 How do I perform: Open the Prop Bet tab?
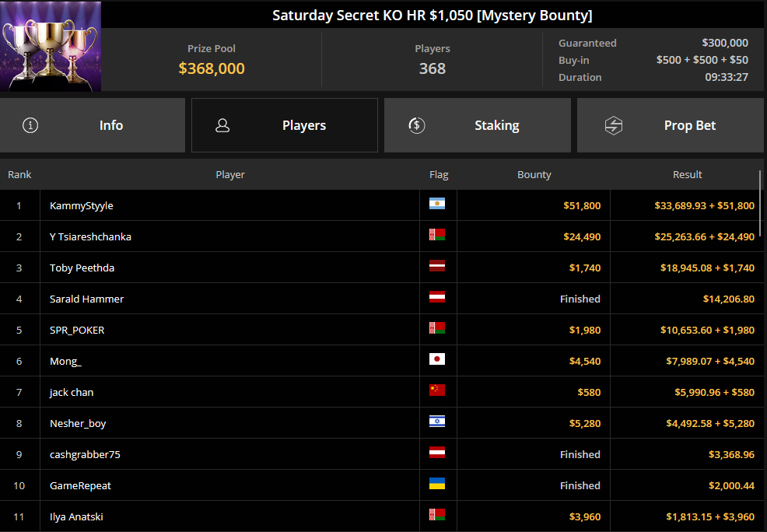[670, 125]
